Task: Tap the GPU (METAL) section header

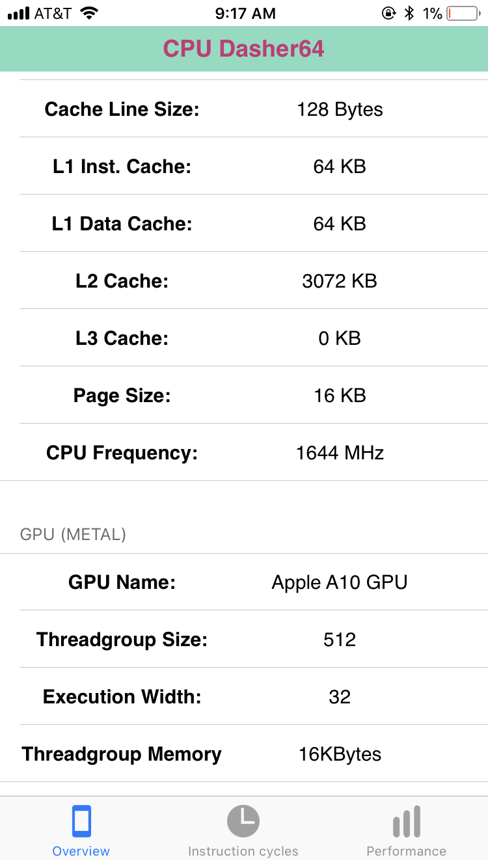Action: [73, 535]
